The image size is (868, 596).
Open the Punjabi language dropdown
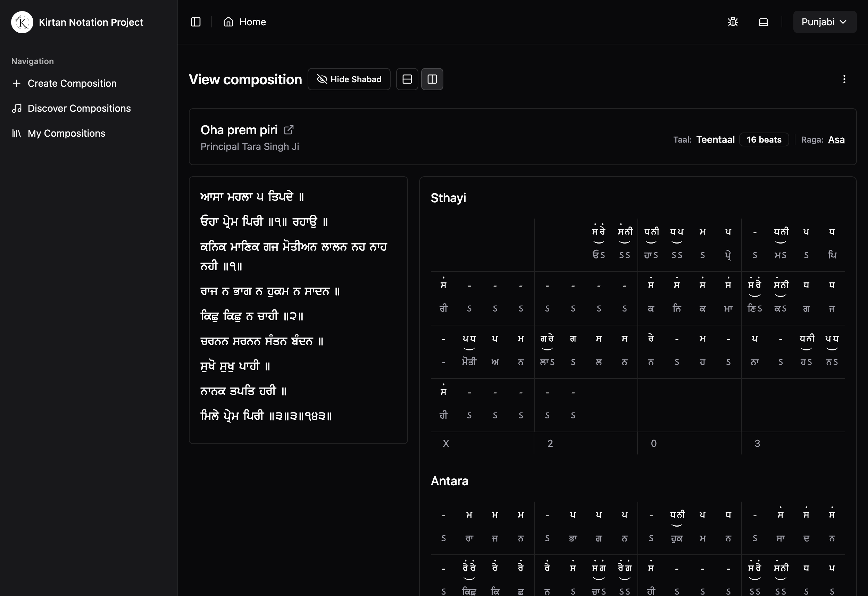(x=824, y=22)
